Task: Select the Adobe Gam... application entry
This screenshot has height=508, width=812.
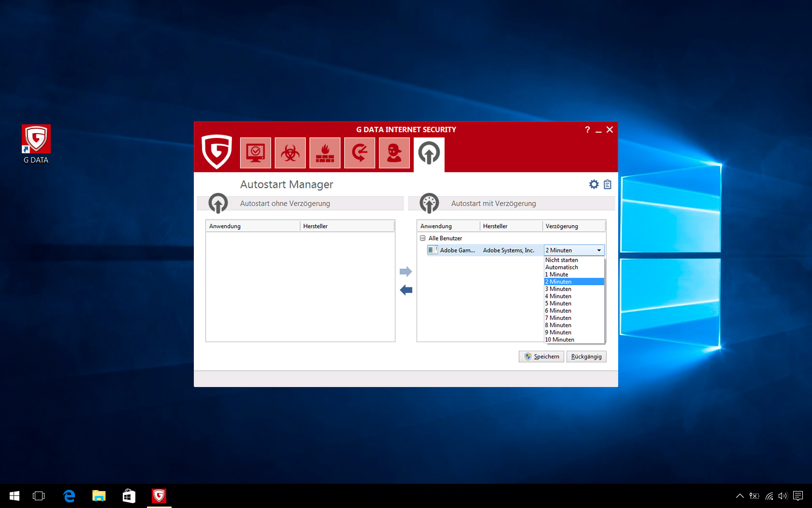Action: click(x=457, y=250)
